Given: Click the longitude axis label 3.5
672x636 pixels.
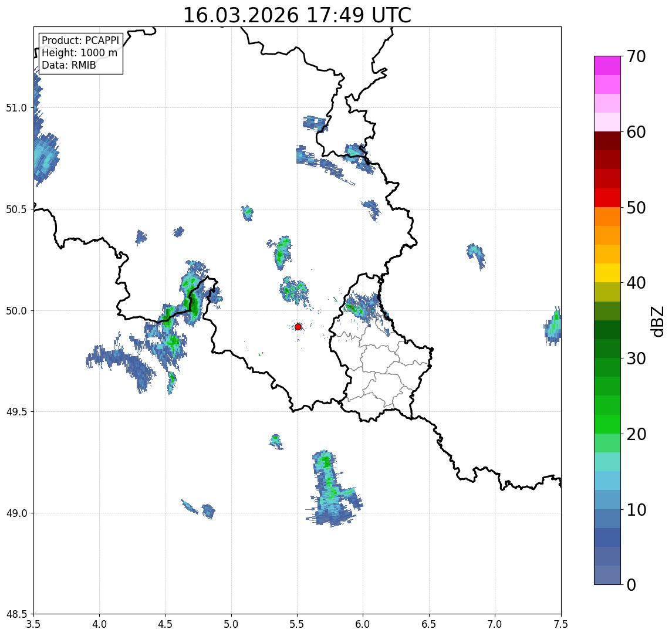Looking at the screenshot, I should (x=33, y=624).
